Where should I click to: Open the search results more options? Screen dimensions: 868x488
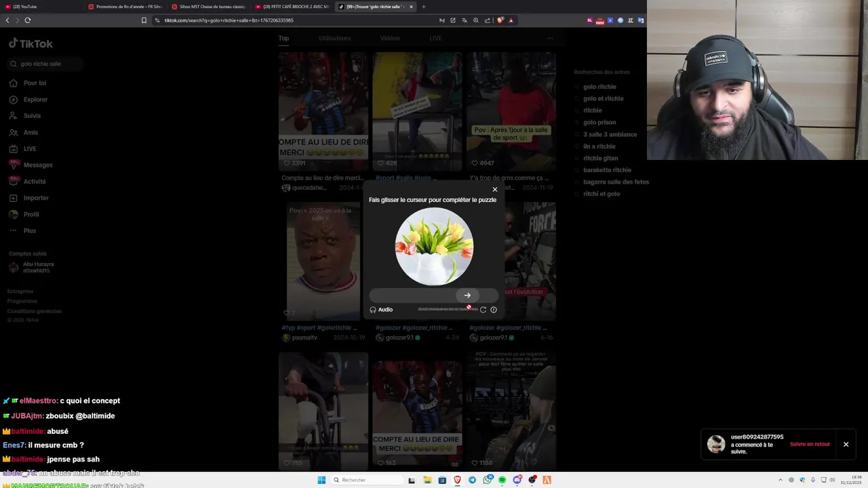click(x=550, y=39)
